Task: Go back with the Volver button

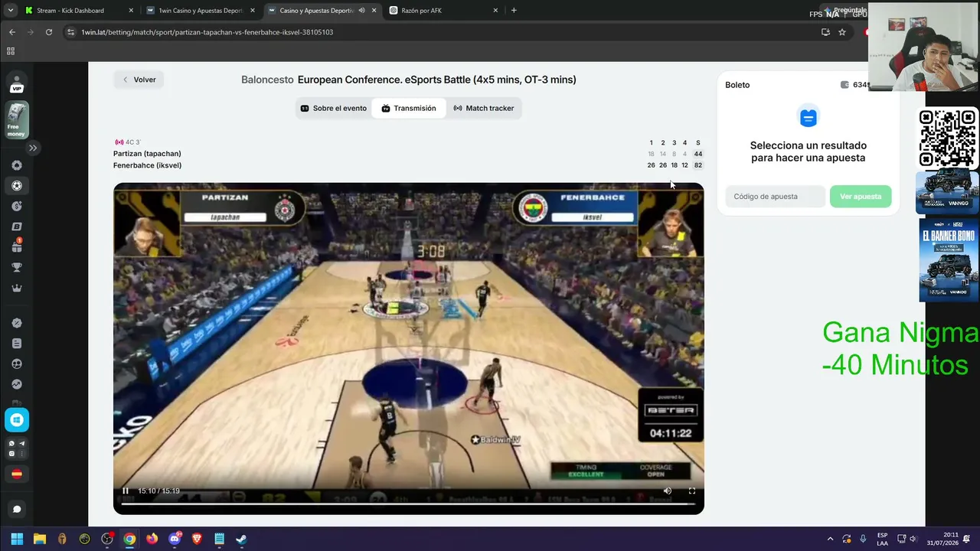Action: click(139, 80)
